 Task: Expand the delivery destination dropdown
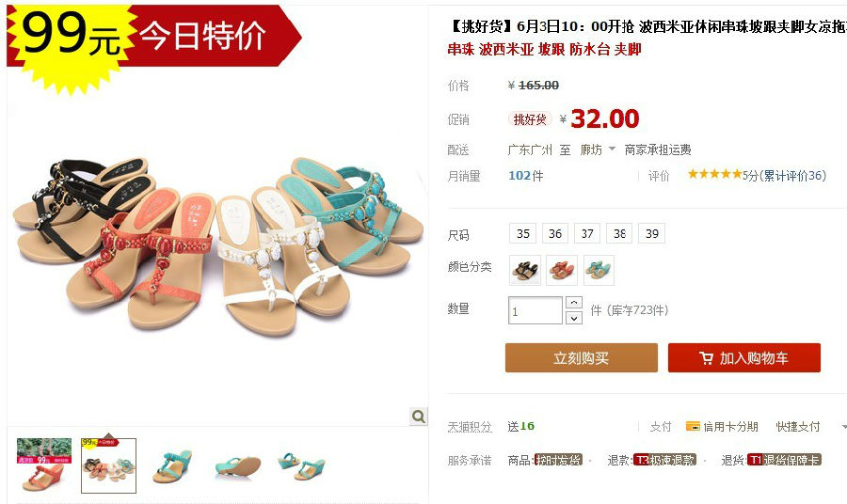(x=612, y=149)
